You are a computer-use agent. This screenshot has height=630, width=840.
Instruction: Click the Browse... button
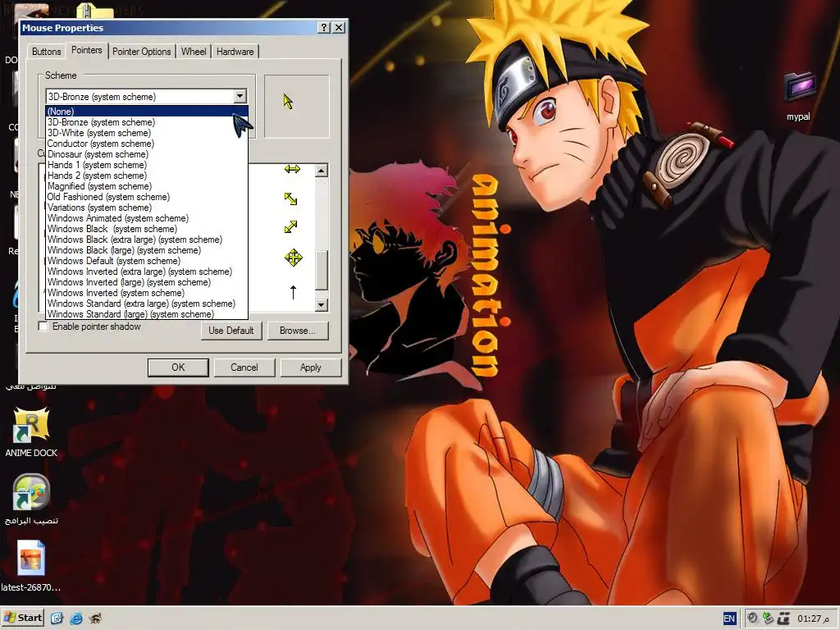(x=298, y=331)
